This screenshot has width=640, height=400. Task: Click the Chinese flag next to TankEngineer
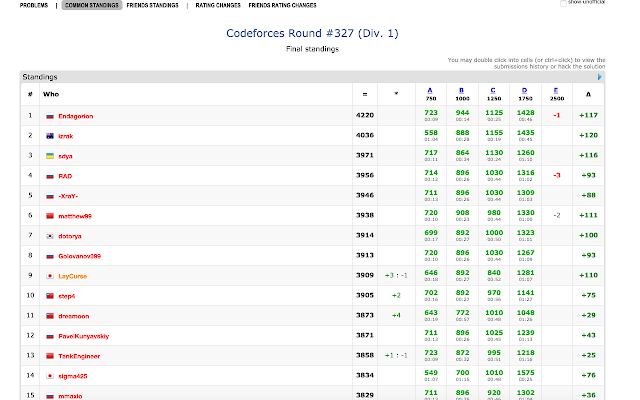[x=50, y=356]
